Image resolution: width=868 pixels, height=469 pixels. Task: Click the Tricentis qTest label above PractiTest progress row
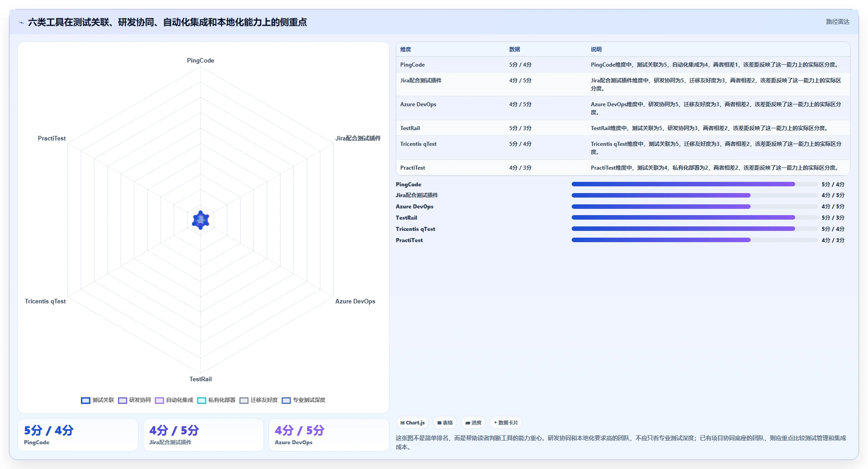416,229
